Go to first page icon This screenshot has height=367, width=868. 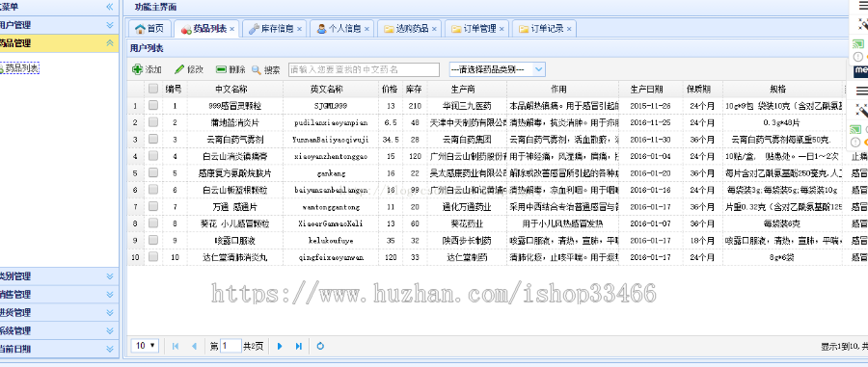point(176,346)
